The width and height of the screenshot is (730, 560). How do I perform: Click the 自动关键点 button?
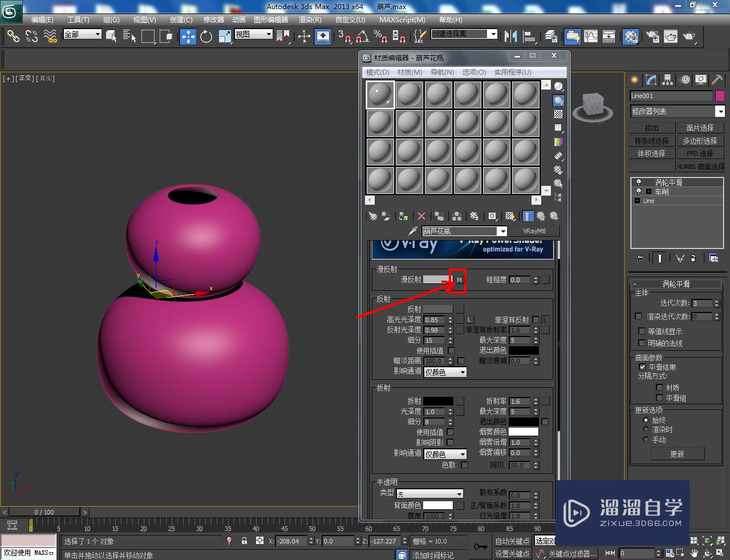tap(512, 541)
